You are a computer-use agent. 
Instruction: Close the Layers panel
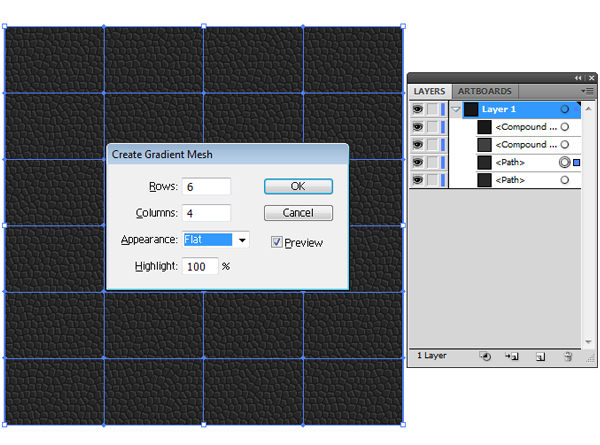click(592, 78)
